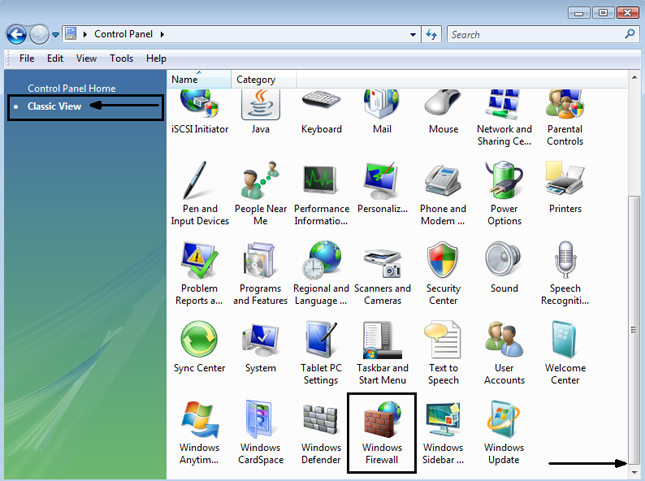The width and height of the screenshot is (645, 481).
Task: Open the View menu
Action: [x=87, y=59]
